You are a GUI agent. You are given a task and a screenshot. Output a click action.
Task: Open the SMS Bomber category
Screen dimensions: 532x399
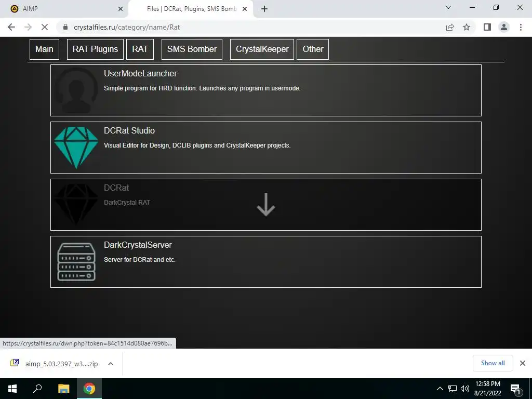tap(192, 49)
